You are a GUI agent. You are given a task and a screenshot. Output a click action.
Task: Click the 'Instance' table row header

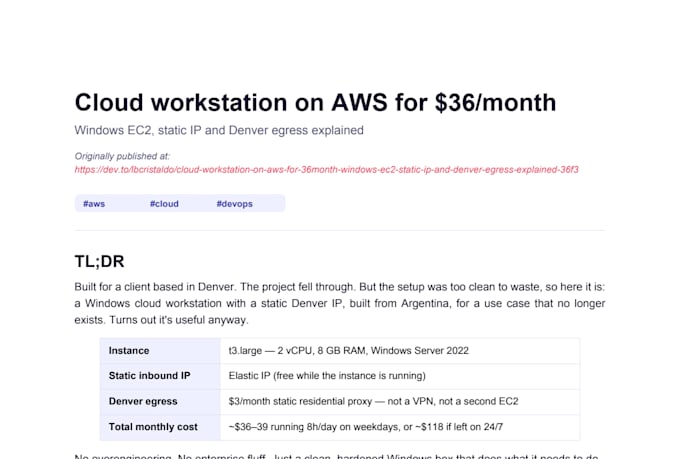[160, 351]
